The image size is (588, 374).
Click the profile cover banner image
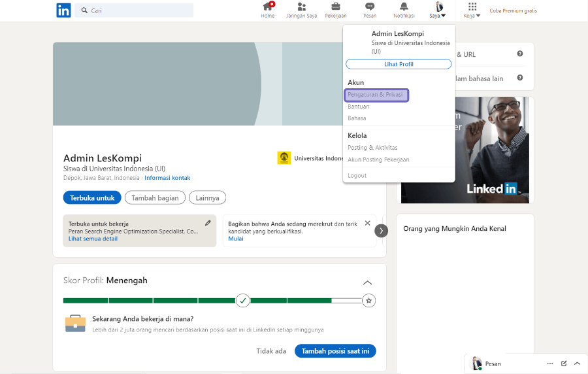click(197, 84)
